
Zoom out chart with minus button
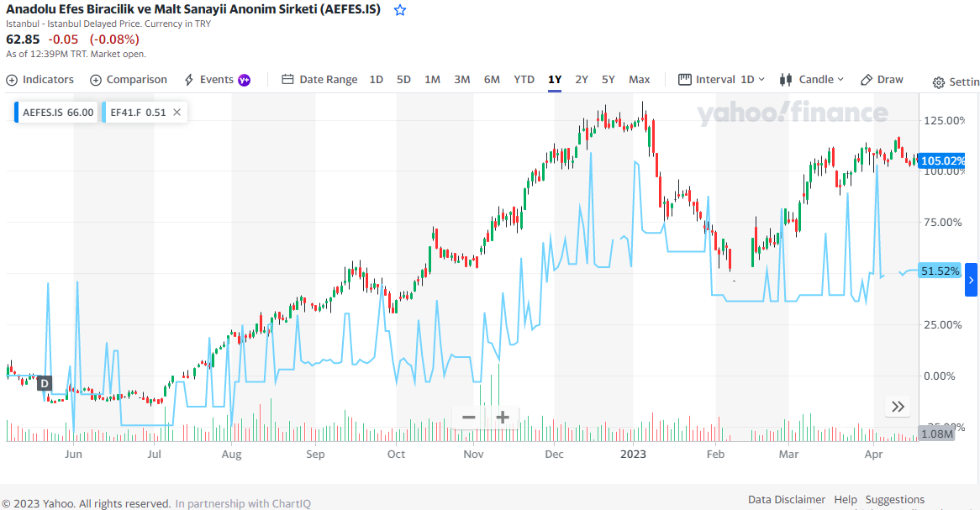pos(469,417)
